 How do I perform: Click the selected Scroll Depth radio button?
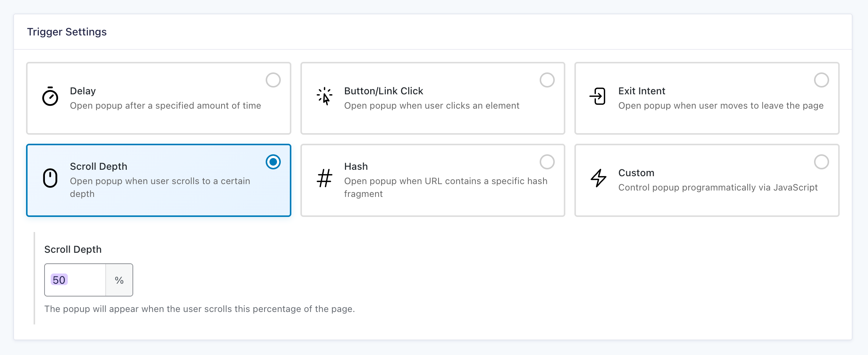(273, 162)
